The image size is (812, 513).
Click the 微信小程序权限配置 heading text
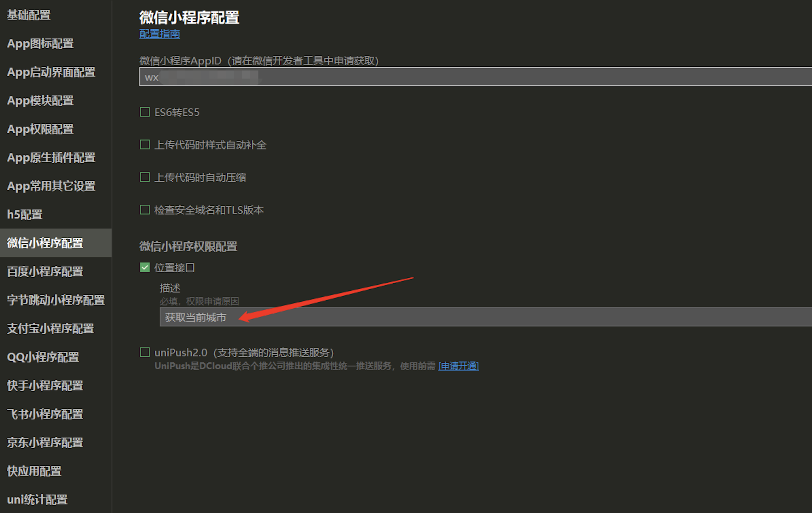(188, 246)
